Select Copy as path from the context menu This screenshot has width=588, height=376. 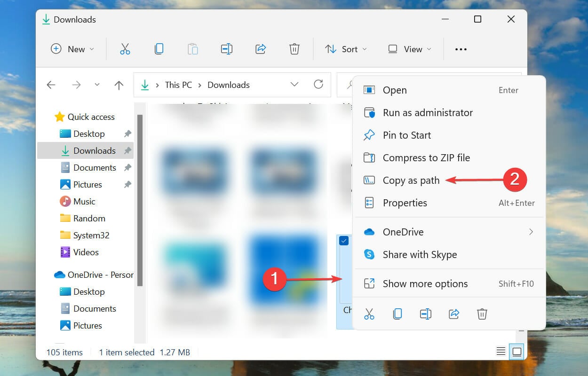[412, 180]
